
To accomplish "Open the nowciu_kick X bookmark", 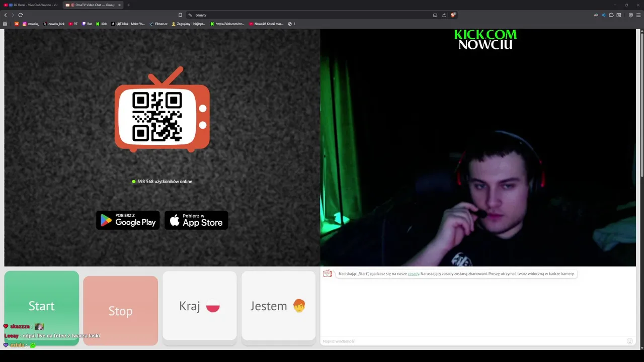I will [x=54, y=24].
